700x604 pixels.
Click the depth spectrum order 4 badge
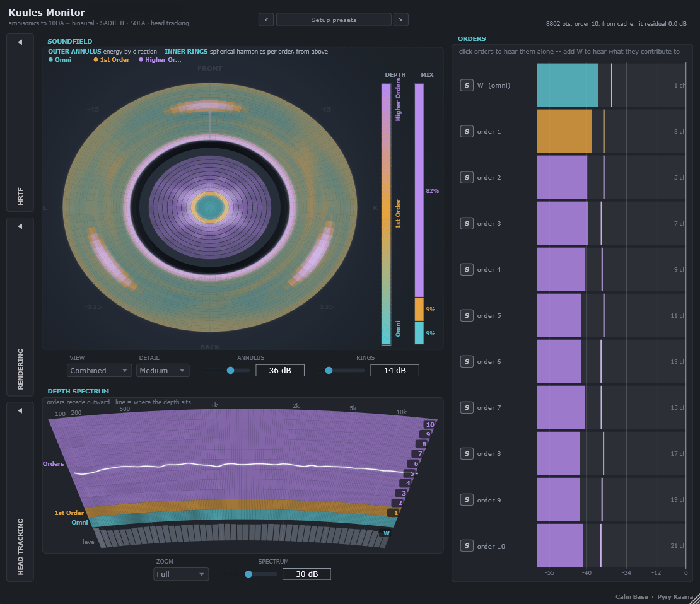click(x=407, y=483)
